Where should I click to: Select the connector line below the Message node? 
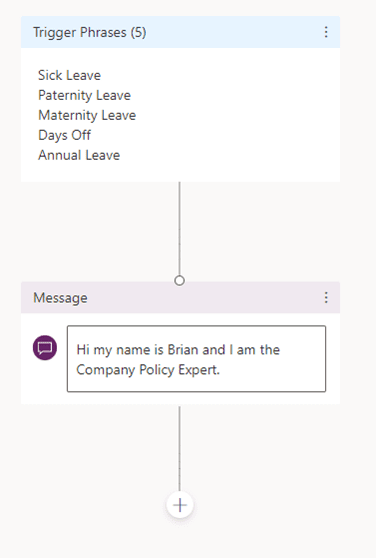180,448
